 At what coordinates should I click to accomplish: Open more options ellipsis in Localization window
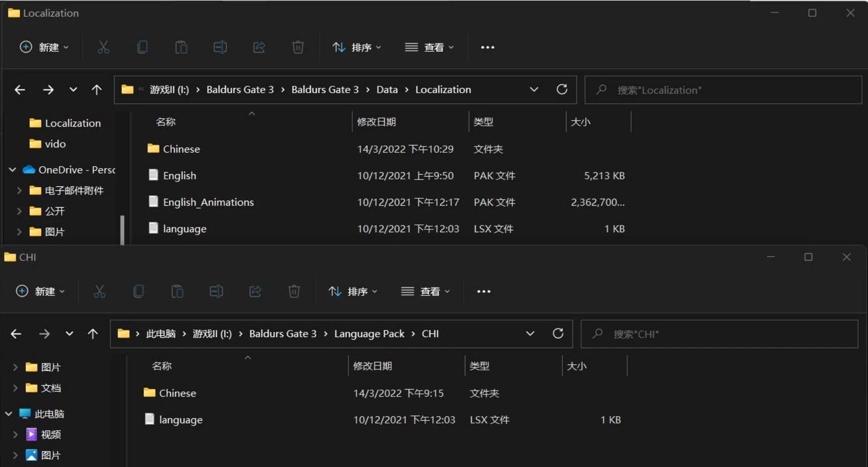(x=488, y=47)
